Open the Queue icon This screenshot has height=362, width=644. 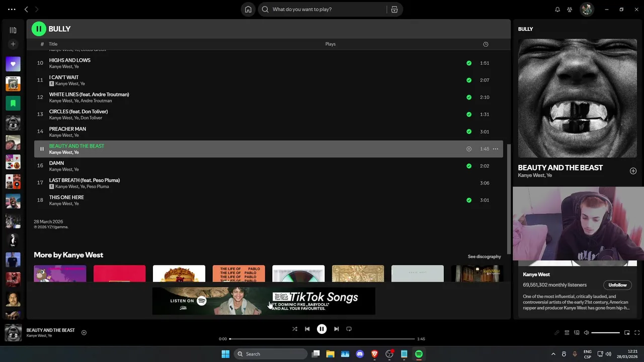pyautogui.click(x=567, y=332)
